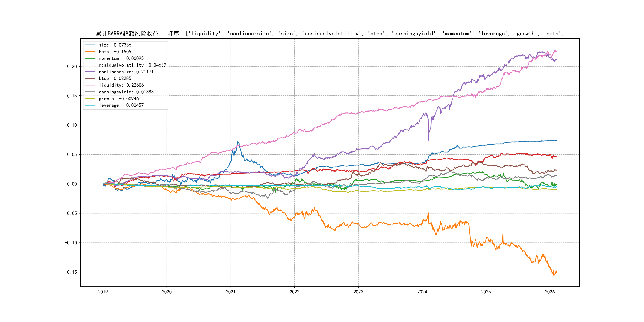Click the blue size line swatch in legend
This screenshot has height=322, width=644.
[90, 45]
